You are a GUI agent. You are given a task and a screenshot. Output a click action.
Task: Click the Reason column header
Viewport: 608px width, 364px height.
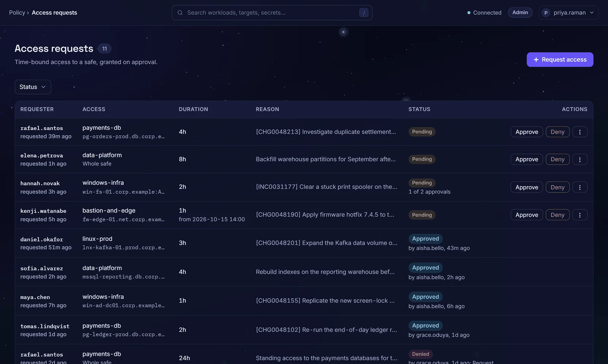click(268, 109)
